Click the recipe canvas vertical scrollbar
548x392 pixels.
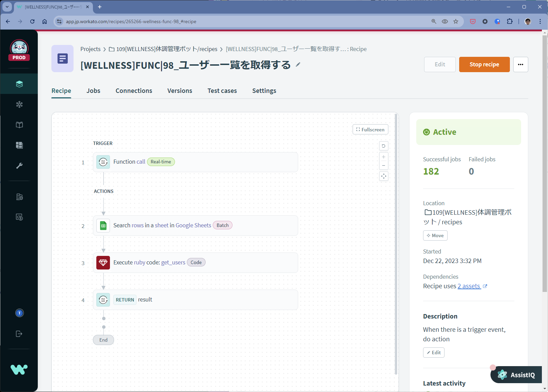pos(396,244)
